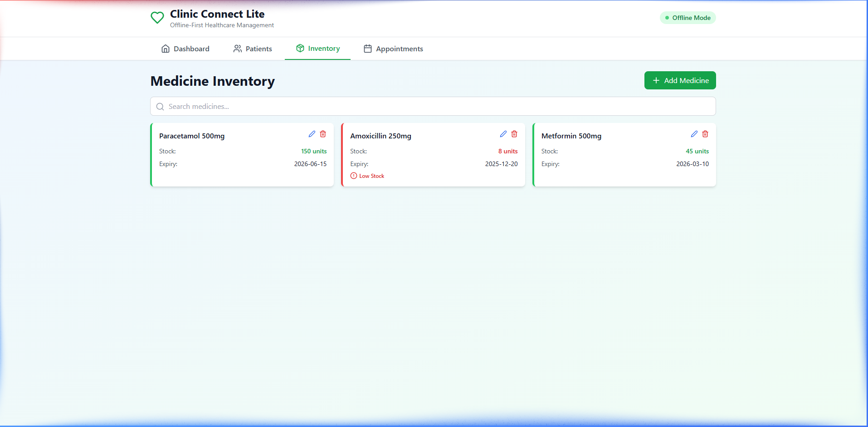Select the Inventory tab
This screenshot has height=427, width=868.
click(x=318, y=49)
